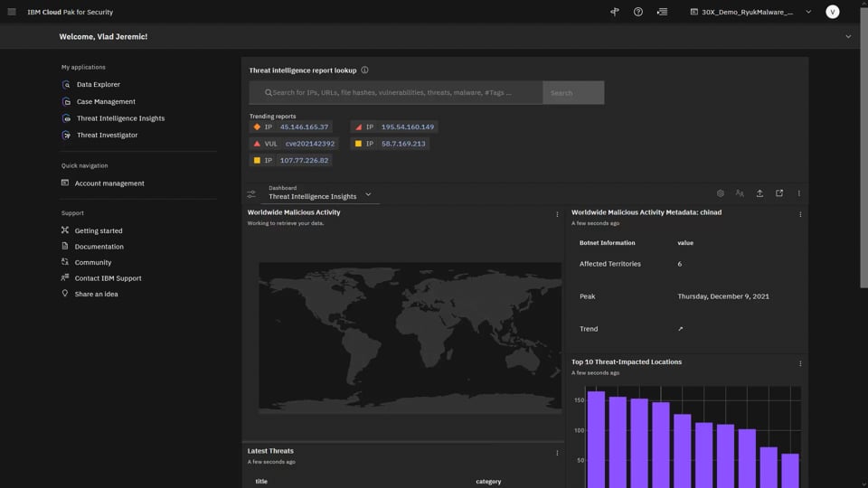Viewport: 868px width, 488px height.
Task: Open Worldwide Malicious Activity card overflow menu
Action: click(557, 214)
